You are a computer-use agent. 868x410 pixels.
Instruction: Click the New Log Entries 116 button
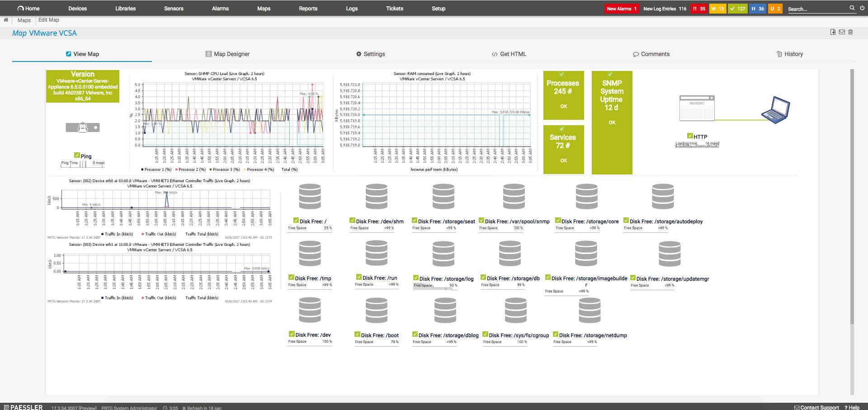(x=665, y=9)
